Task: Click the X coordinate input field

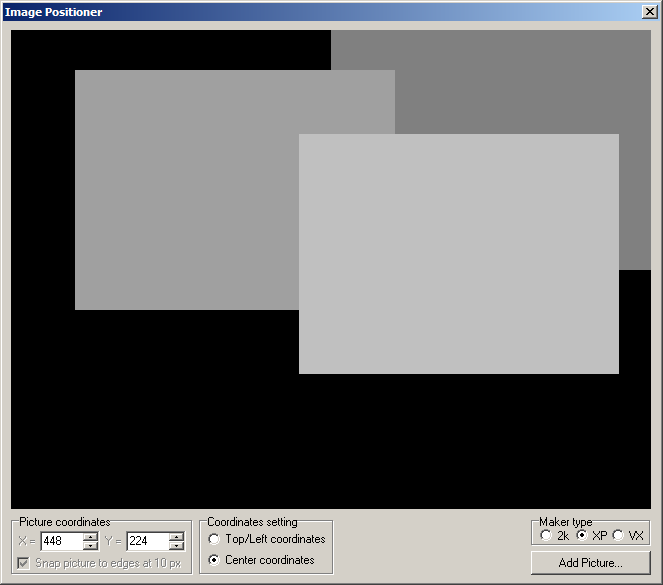Action: (61, 541)
